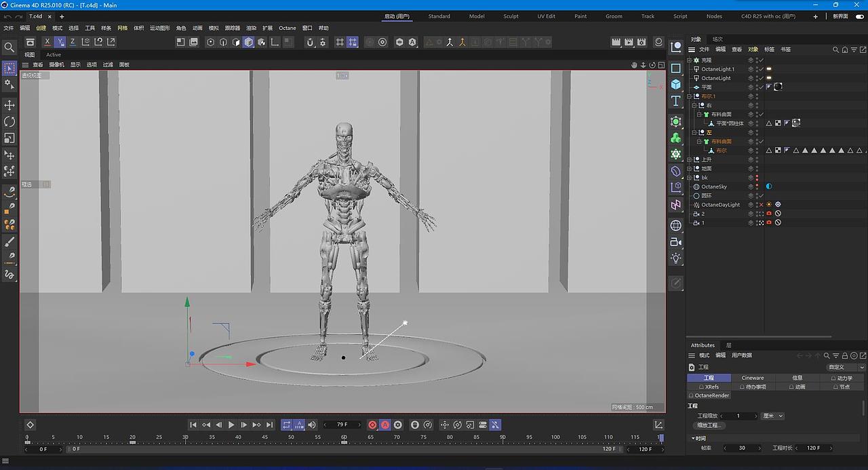Viewport: 868px width, 470px height.
Task: Select the Live Selection tool
Action: (x=9, y=68)
